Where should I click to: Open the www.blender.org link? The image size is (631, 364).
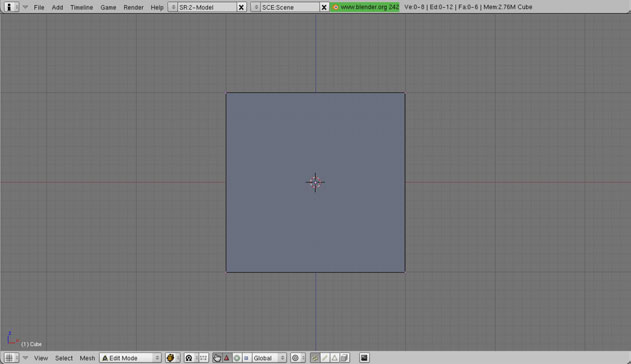pyautogui.click(x=365, y=7)
